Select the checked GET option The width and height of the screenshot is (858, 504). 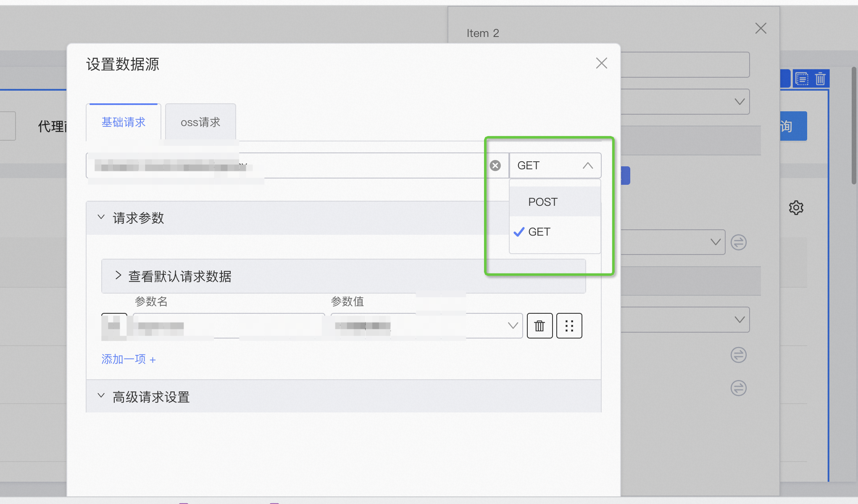pos(539,232)
